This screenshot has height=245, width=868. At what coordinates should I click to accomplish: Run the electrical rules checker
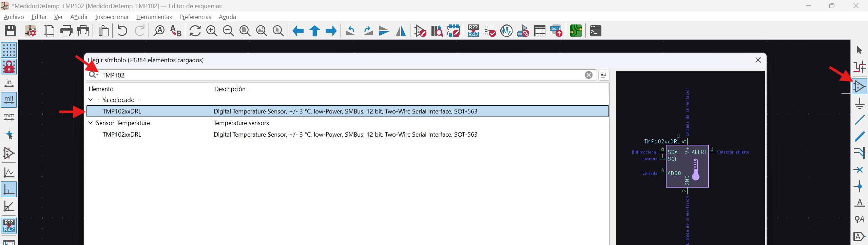click(x=490, y=31)
